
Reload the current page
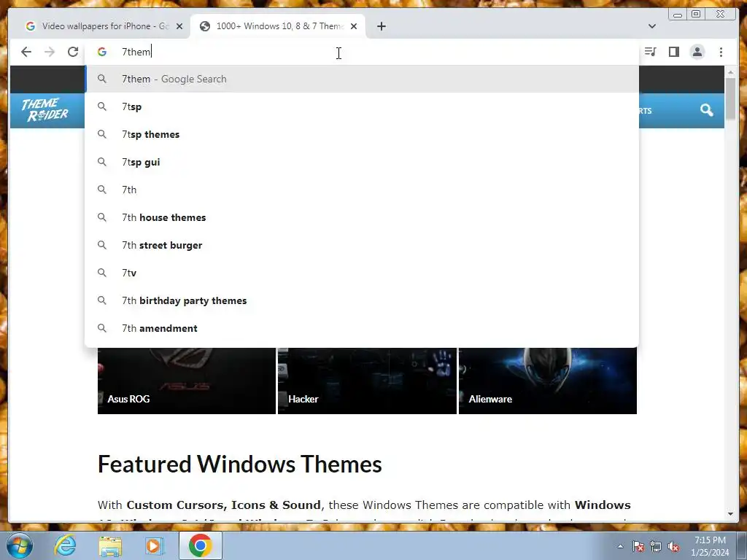click(72, 52)
